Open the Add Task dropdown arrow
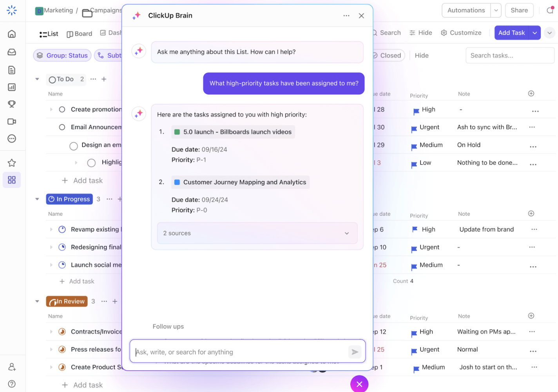This screenshot has height=392, width=558. click(534, 33)
